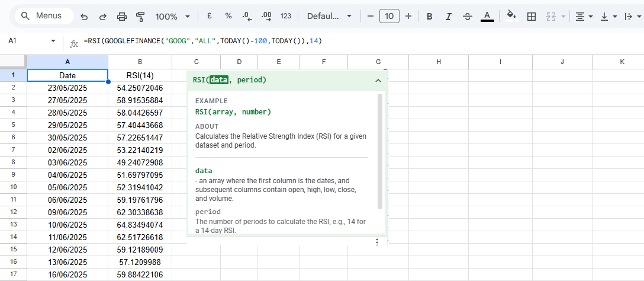Toggle strikethrough formatting
This screenshot has width=644, height=281.
point(468,17)
